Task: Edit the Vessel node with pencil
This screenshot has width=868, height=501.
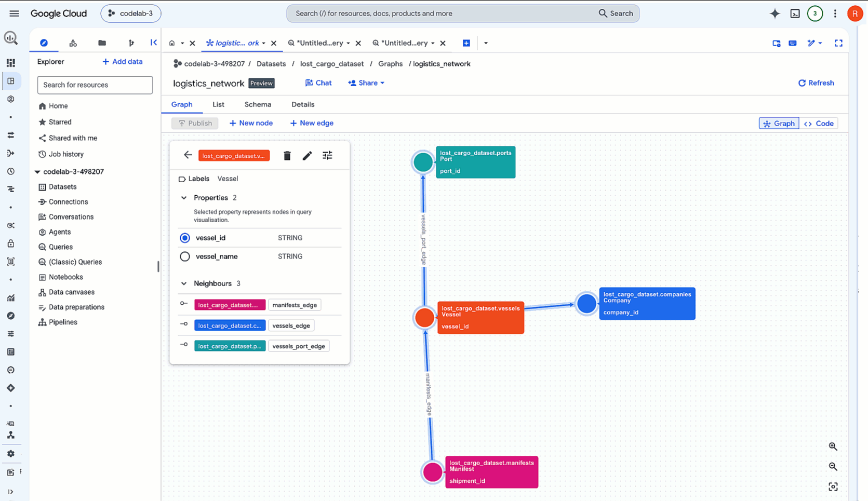Action: pos(308,156)
